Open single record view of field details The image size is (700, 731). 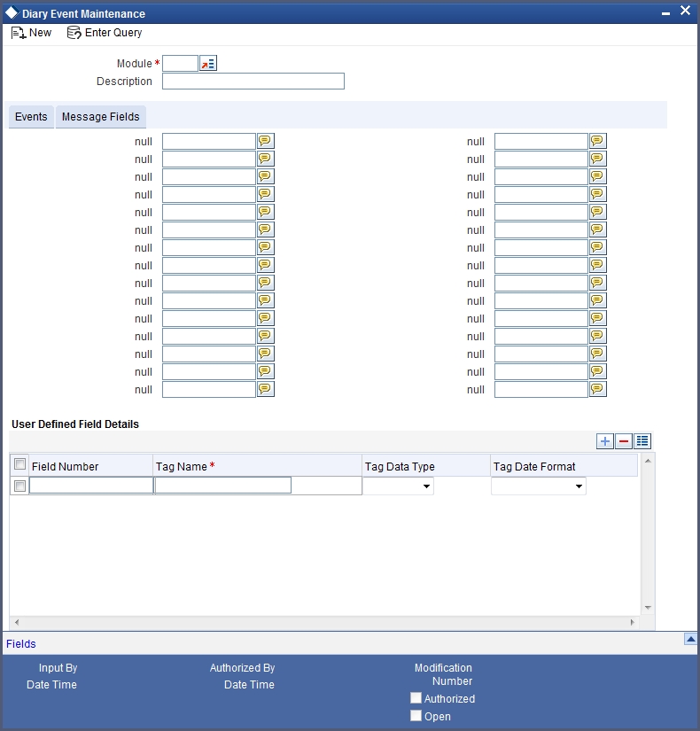pyautogui.click(x=642, y=441)
